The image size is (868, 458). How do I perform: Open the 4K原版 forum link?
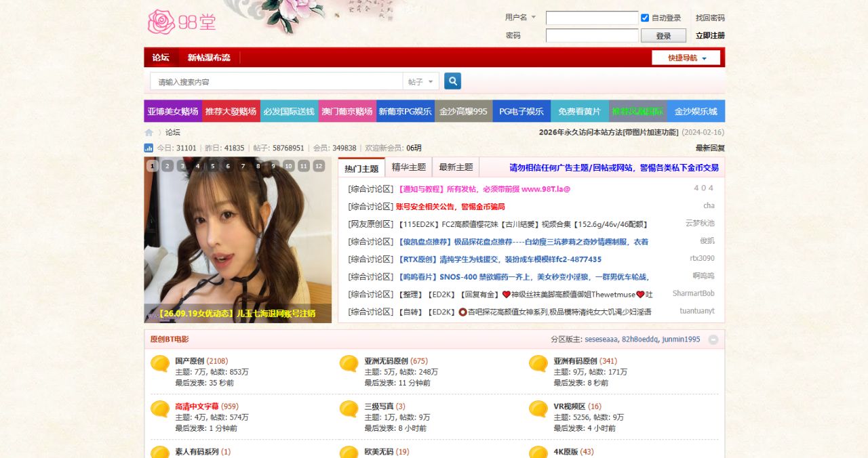566,452
